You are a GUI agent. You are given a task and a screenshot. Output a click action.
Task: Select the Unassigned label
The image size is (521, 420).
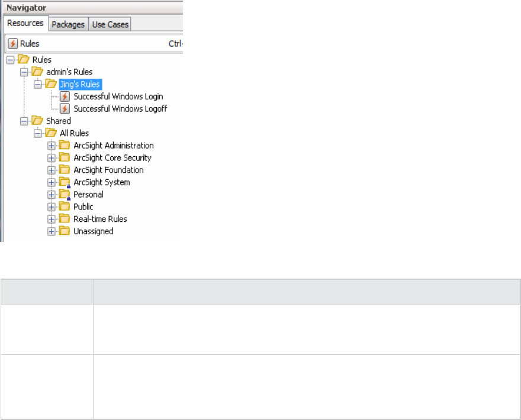[x=94, y=232]
